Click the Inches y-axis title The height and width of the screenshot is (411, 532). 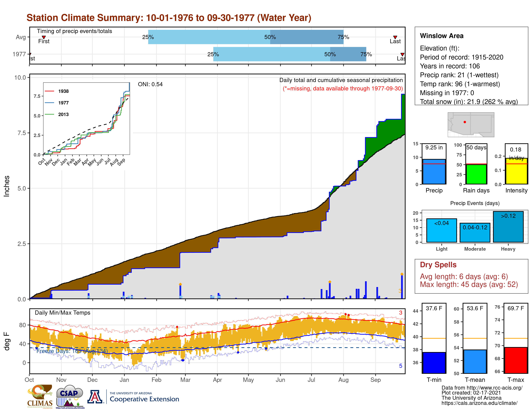(x=7, y=186)
